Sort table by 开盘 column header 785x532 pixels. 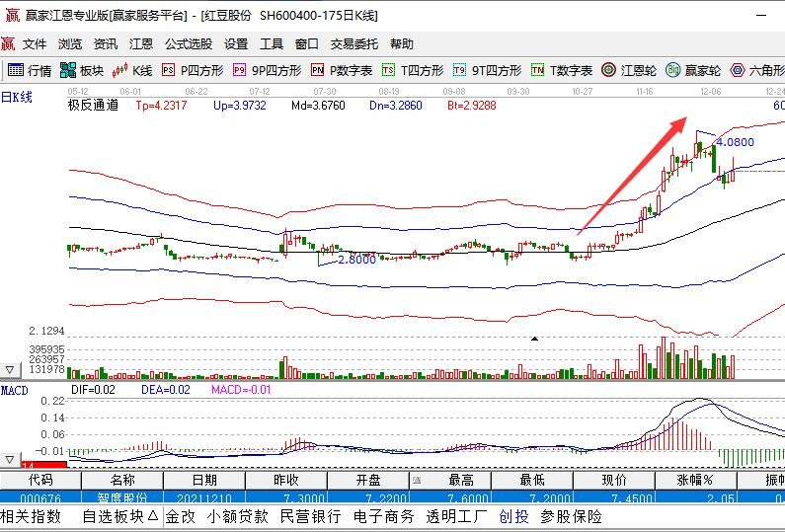[368, 480]
